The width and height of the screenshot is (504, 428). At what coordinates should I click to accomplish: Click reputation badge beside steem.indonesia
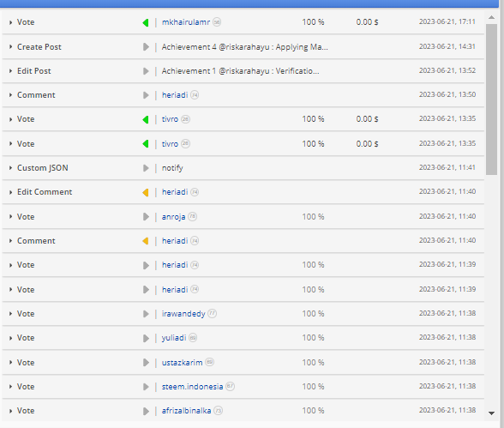[230, 386]
